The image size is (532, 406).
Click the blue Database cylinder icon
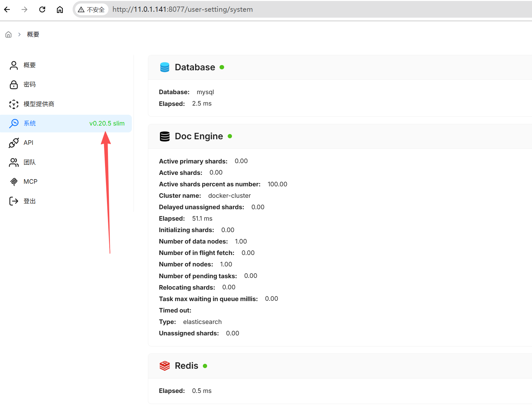(165, 67)
